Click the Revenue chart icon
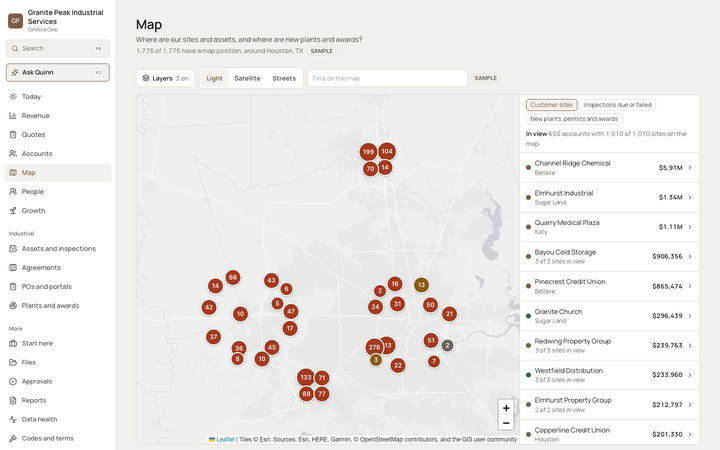This screenshot has height=450, width=720. point(13,116)
